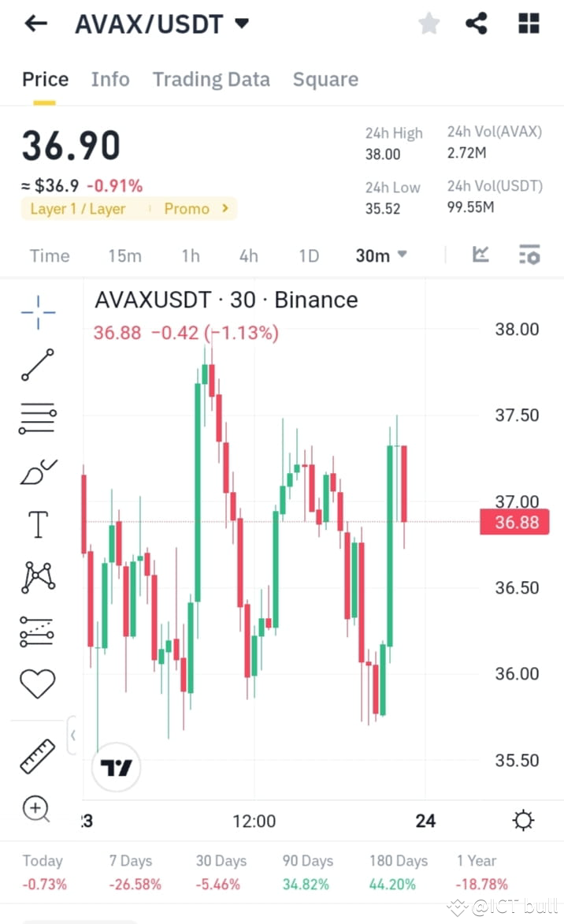The width and height of the screenshot is (564, 924).
Task: Open the horizontal lines drawing tool
Action: point(37,418)
